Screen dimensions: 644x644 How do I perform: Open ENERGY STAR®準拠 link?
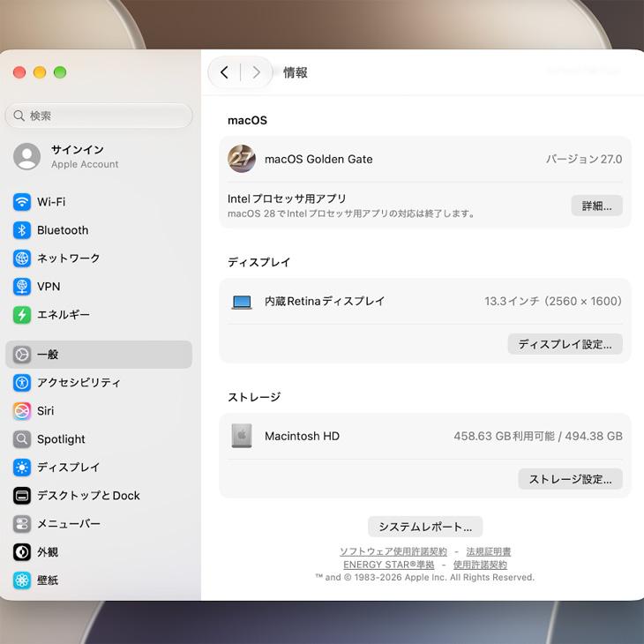click(x=388, y=565)
